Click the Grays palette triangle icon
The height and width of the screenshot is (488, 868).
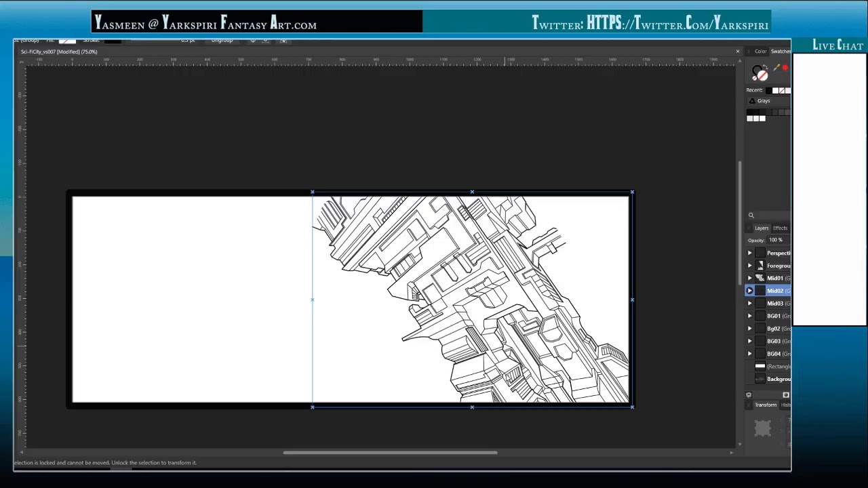point(752,101)
